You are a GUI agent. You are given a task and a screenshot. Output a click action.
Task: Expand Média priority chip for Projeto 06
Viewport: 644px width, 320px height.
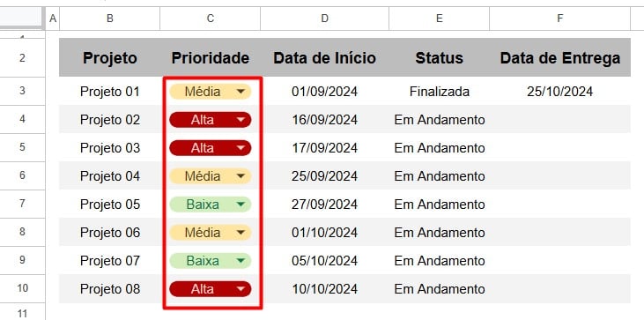coord(210,233)
